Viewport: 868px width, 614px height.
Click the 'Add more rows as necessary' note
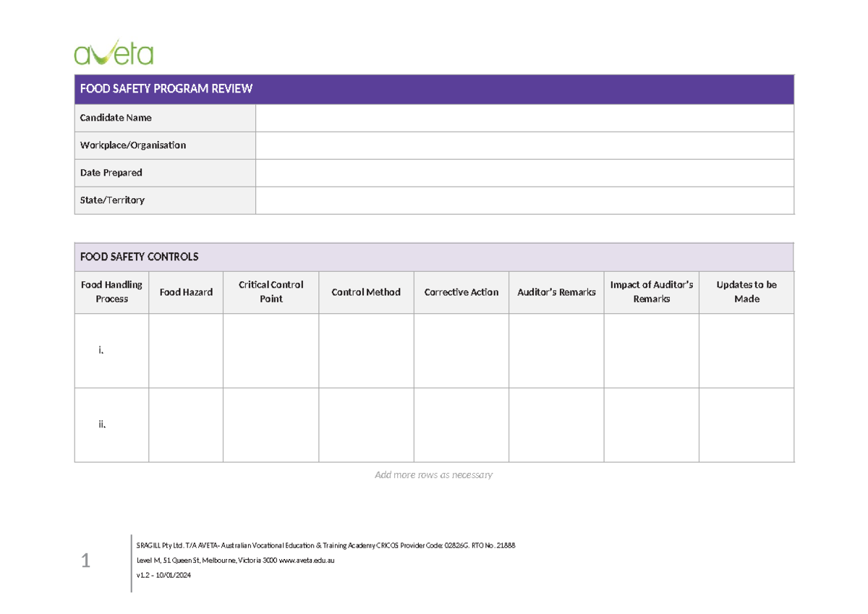point(434,475)
